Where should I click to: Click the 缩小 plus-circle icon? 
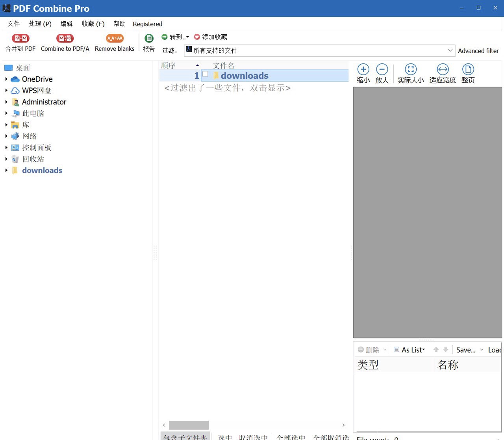tap(363, 69)
